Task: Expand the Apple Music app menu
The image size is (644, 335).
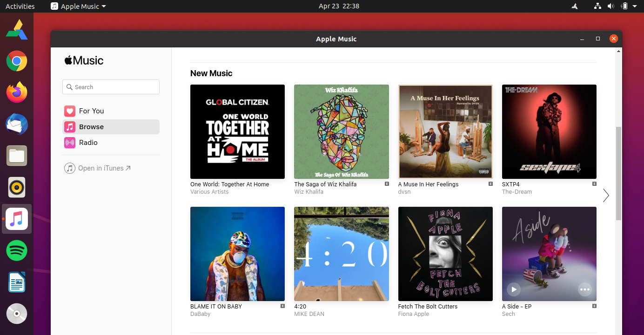Action: pos(78,6)
